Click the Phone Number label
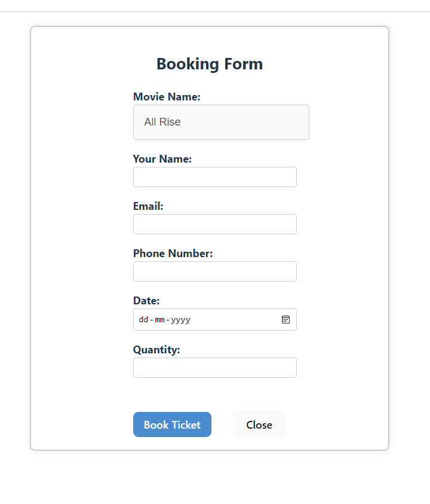Viewport: 430px width, 504px height. 173,253
